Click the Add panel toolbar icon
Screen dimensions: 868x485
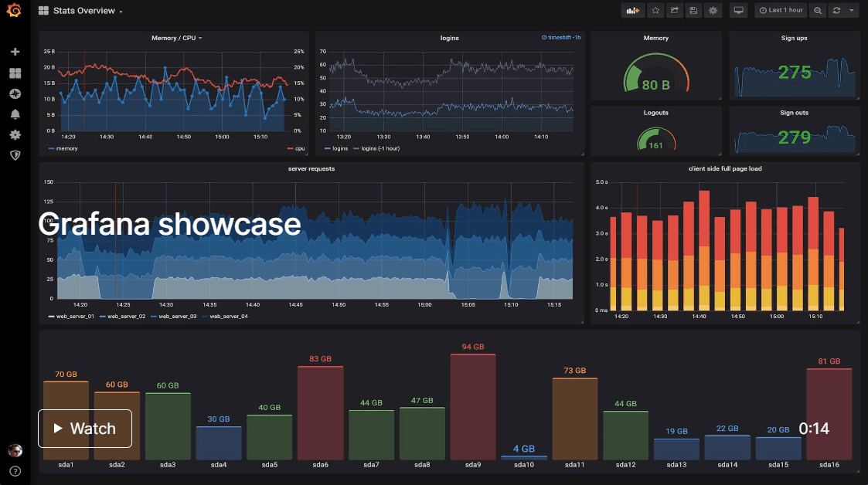[x=633, y=11]
